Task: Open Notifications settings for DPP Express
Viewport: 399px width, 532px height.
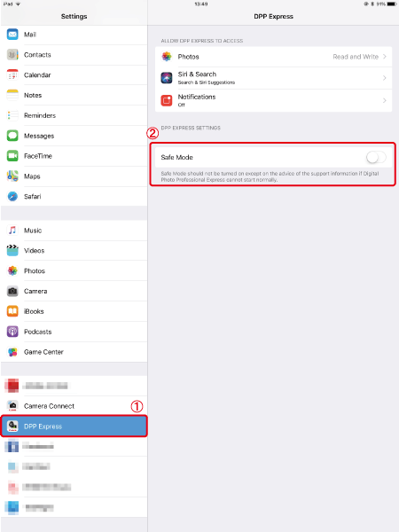Action: pyautogui.click(x=273, y=100)
